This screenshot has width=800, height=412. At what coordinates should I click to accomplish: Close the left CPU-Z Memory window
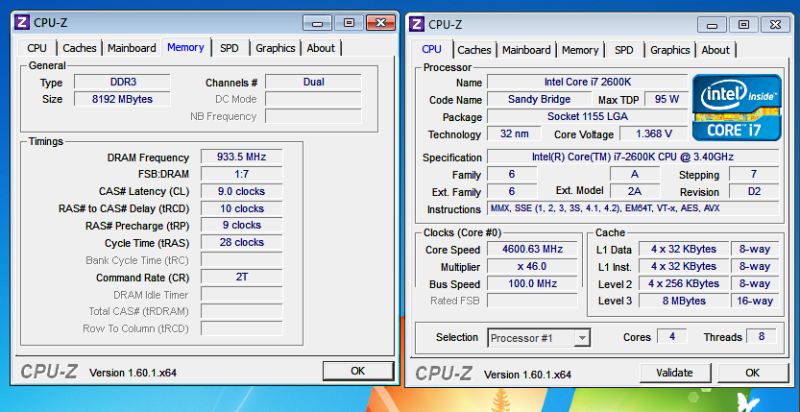tap(381, 23)
